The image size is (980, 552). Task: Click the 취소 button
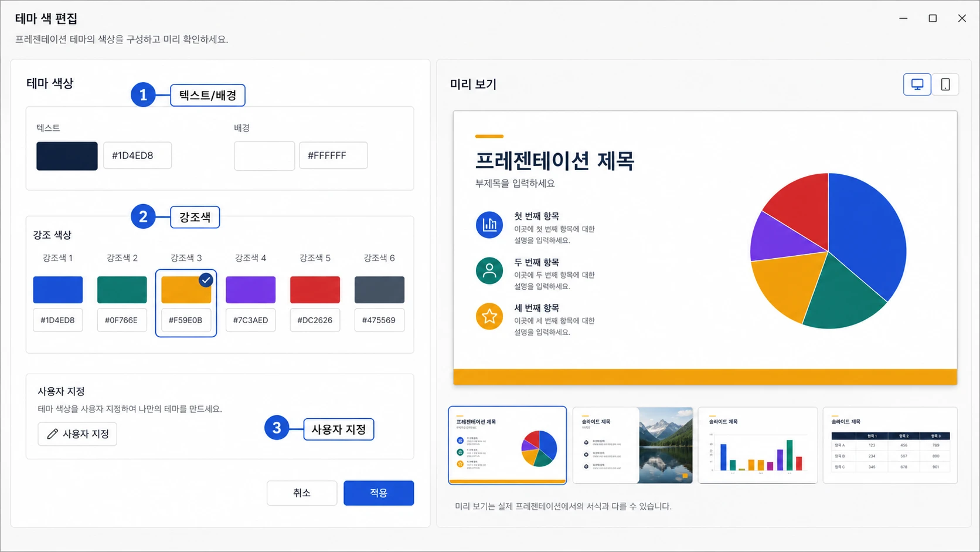point(302,493)
